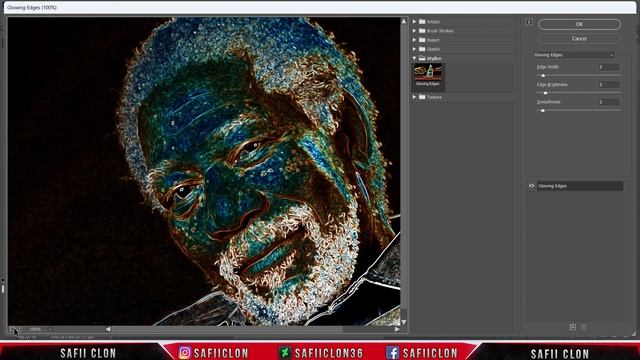Select the Glowing Edges effect layer row
The image size is (640, 360).
coord(580,186)
